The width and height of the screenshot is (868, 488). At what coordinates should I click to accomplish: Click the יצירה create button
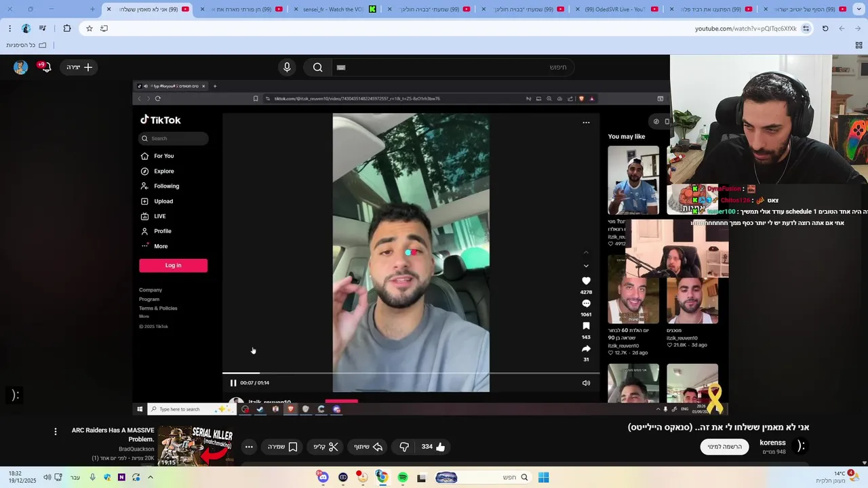pos(79,67)
